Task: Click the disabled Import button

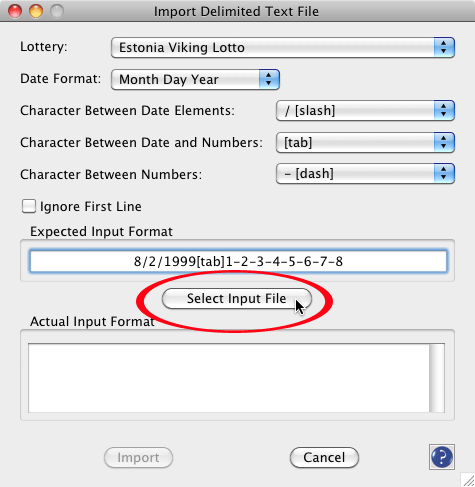Action: click(138, 457)
